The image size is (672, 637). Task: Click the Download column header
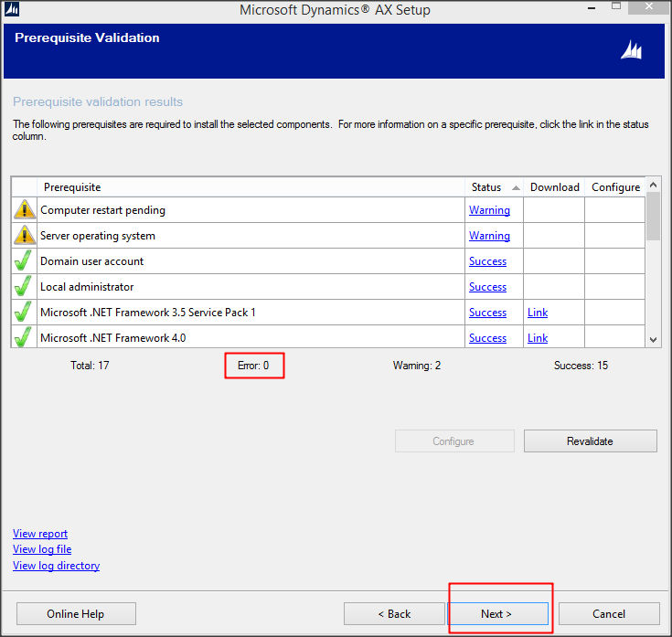554,187
